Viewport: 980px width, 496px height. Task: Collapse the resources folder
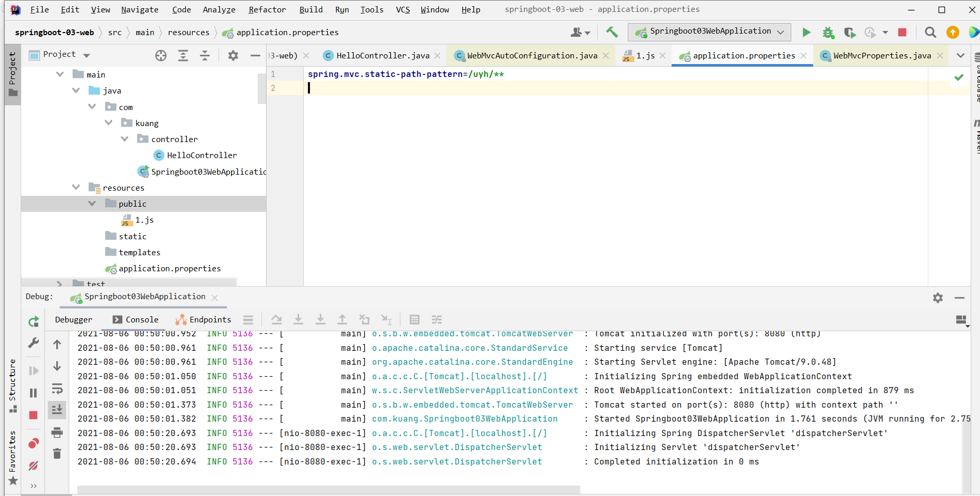tap(76, 187)
